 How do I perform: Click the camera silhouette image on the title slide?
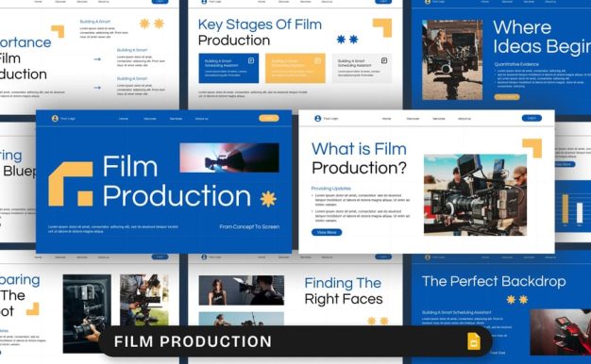tap(229, 157)
